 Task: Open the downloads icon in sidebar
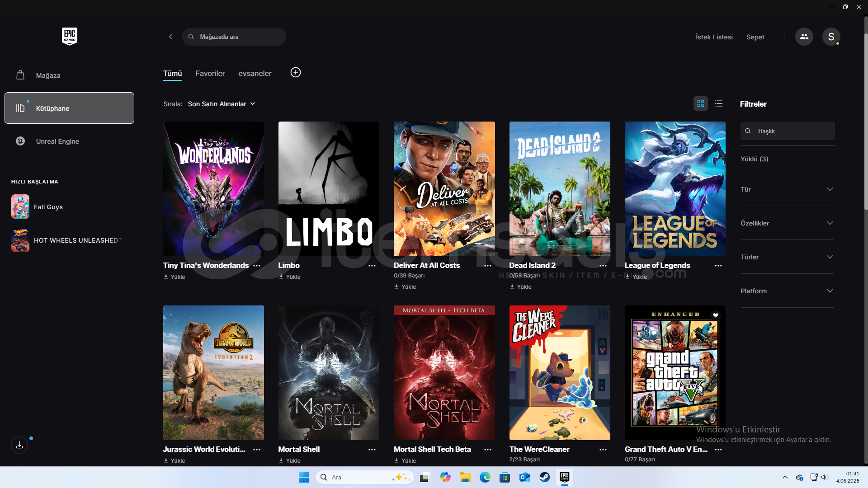(x=19, y=445)
